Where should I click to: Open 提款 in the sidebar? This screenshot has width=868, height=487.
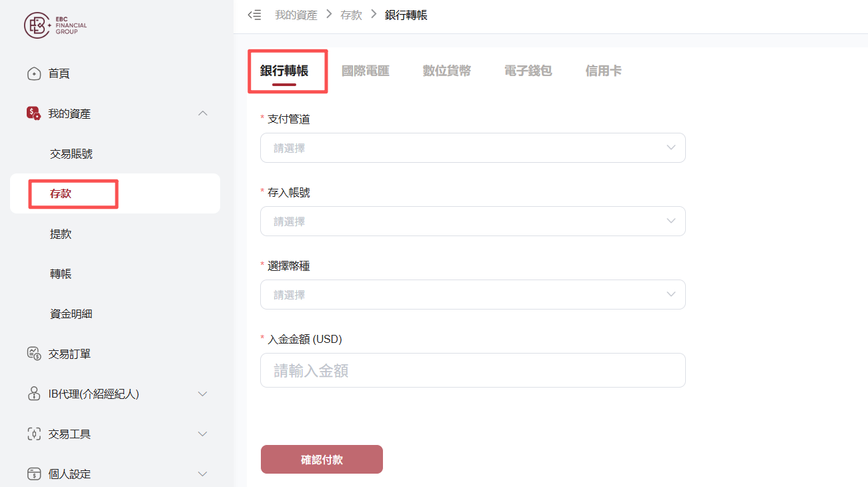(x=61, y=234)
